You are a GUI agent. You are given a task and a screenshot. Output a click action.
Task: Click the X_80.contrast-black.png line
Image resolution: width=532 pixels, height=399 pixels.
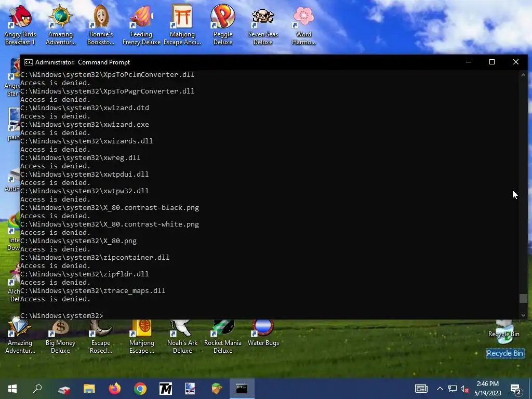coord(110,208)
